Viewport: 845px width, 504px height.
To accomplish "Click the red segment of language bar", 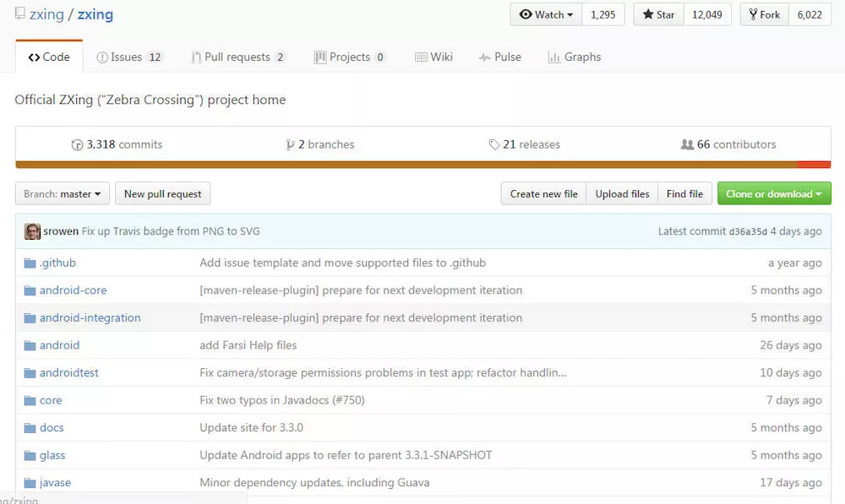I will [815, 165].
